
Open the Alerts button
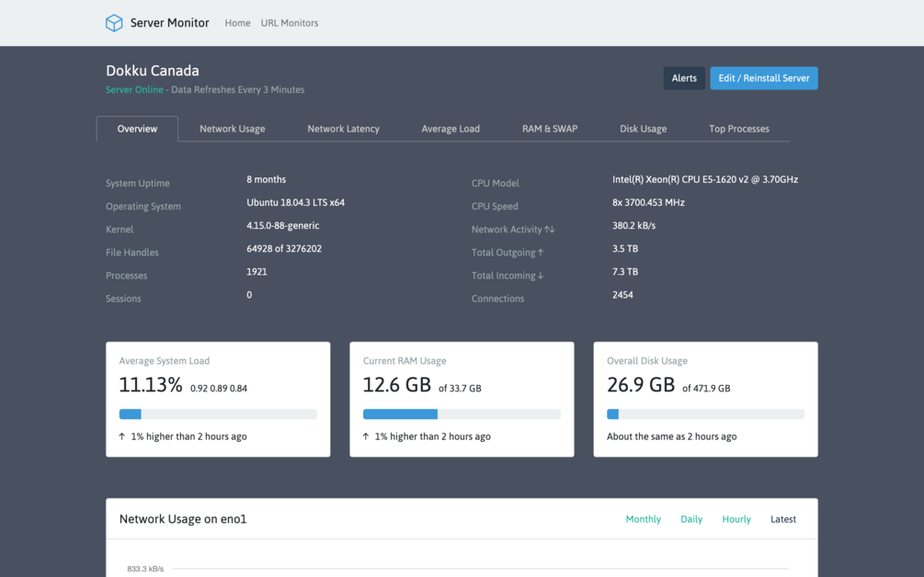[684, 78]
